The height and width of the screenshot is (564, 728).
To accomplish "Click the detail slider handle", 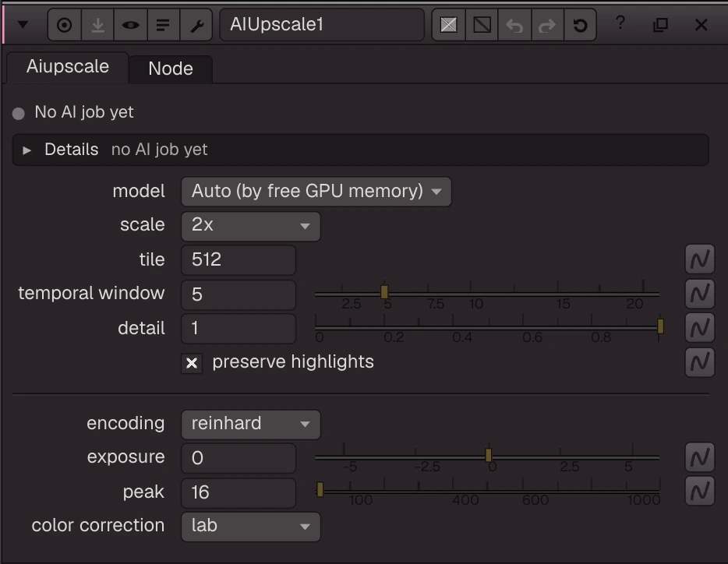I will click(660, 326).
